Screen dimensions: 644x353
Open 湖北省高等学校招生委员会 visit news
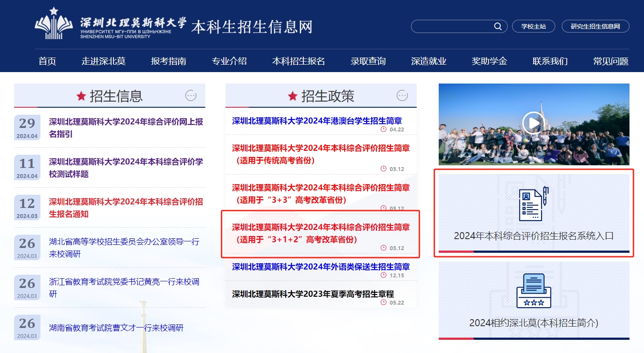(124, 248)
